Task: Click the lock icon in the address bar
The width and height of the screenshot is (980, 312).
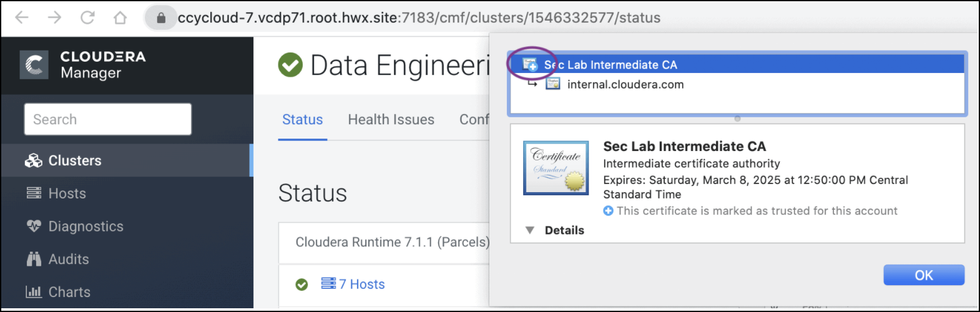Action: click(x=161, y=18)
